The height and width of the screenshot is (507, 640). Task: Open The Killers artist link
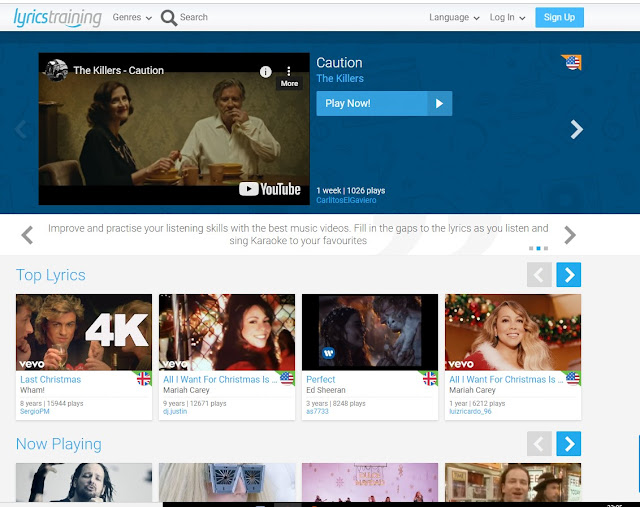point(340,78)
